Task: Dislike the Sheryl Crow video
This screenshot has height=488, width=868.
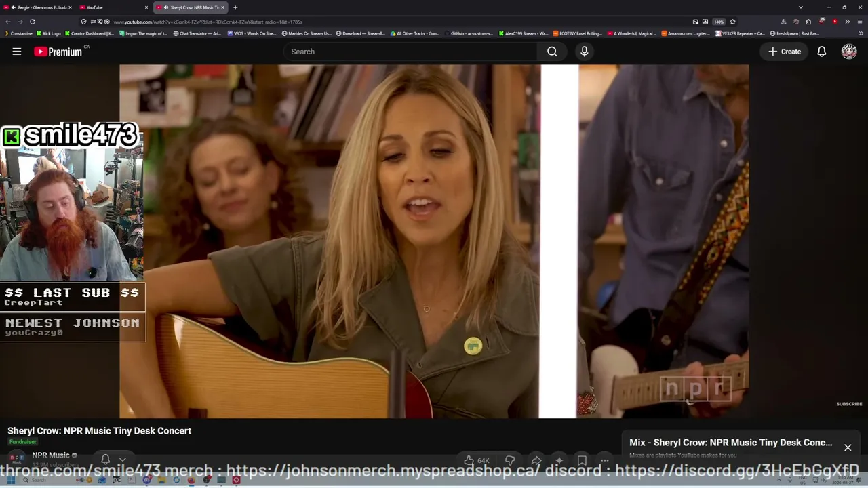Action: point(510,461)
